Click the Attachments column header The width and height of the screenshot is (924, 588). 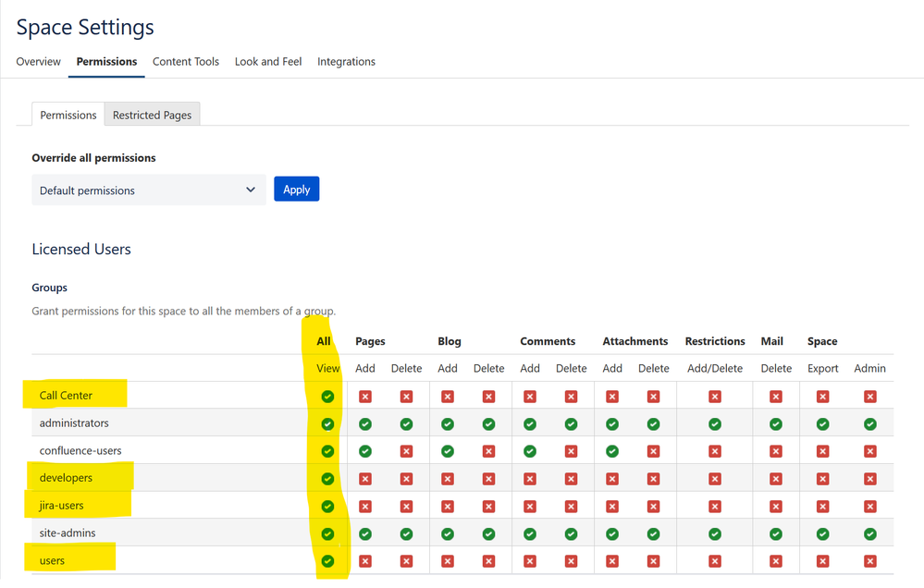click(x=635, y=341)
